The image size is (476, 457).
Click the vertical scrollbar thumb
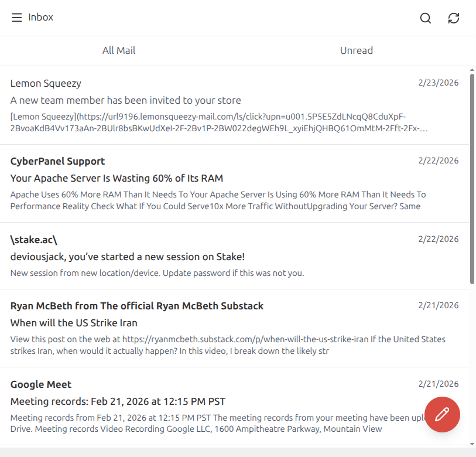pos(472,176)
